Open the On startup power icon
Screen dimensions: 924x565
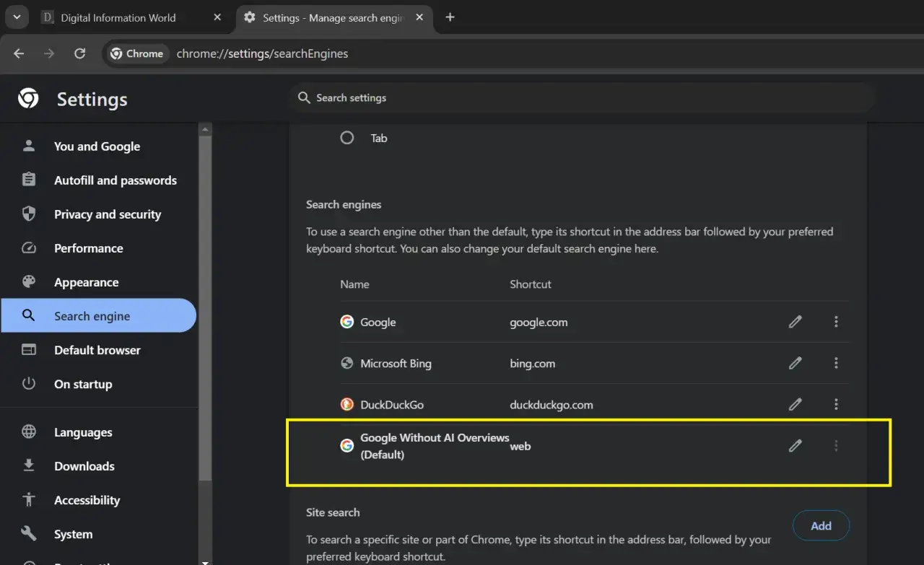pos(28,384)
